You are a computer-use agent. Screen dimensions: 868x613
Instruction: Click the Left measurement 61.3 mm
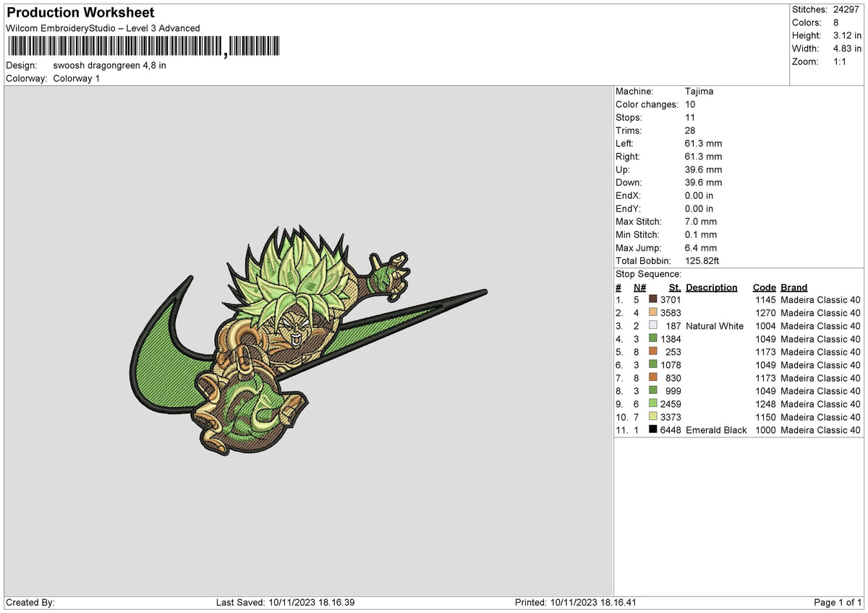point(703,143)
